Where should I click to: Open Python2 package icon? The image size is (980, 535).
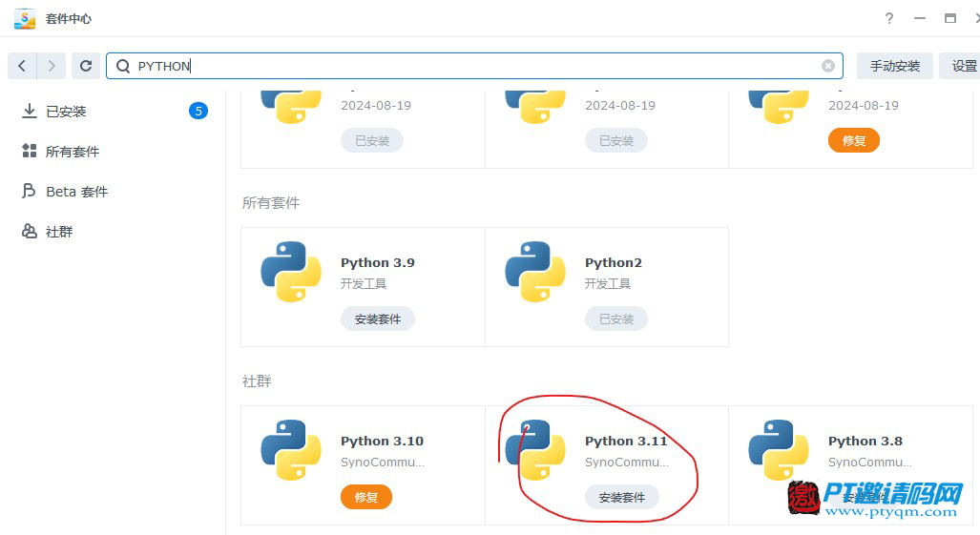tap(535, 272)
